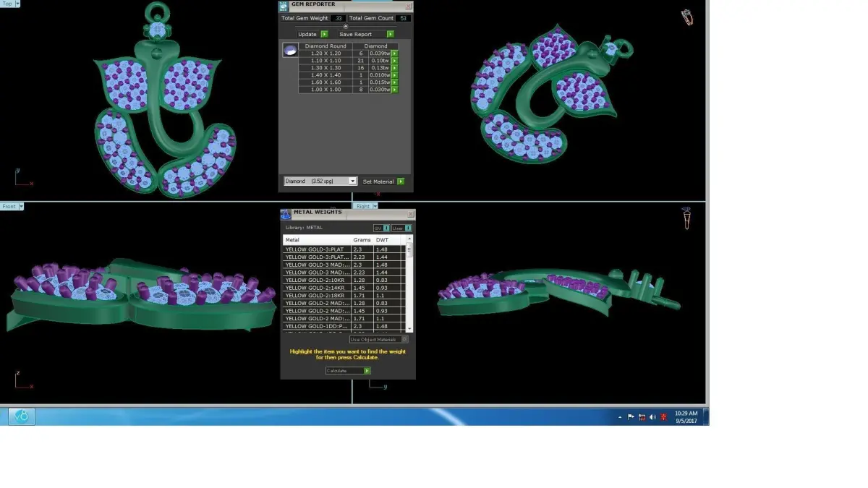
Task: Click the metal list scrollbar up arrow
Action: 409,239
